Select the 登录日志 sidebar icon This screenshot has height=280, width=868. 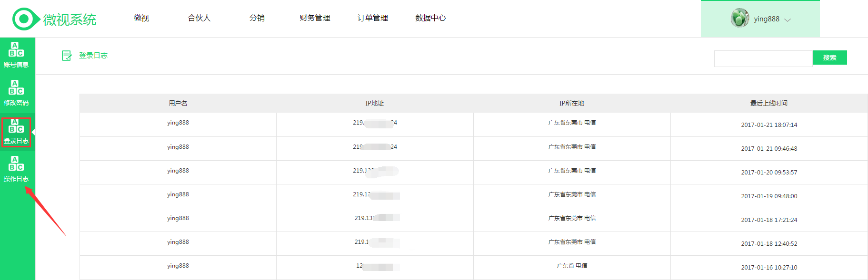[16, 126]
